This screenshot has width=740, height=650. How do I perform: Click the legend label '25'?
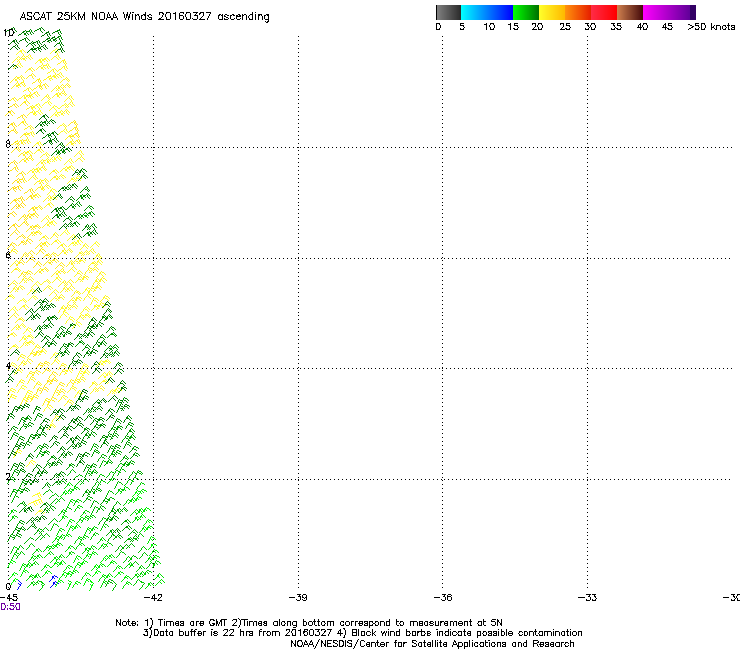click(x=565, y=27)
